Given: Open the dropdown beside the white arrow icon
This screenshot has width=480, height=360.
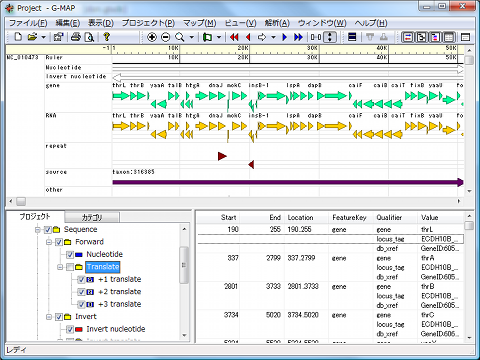Looking at the screenshot, I should 273,37.
